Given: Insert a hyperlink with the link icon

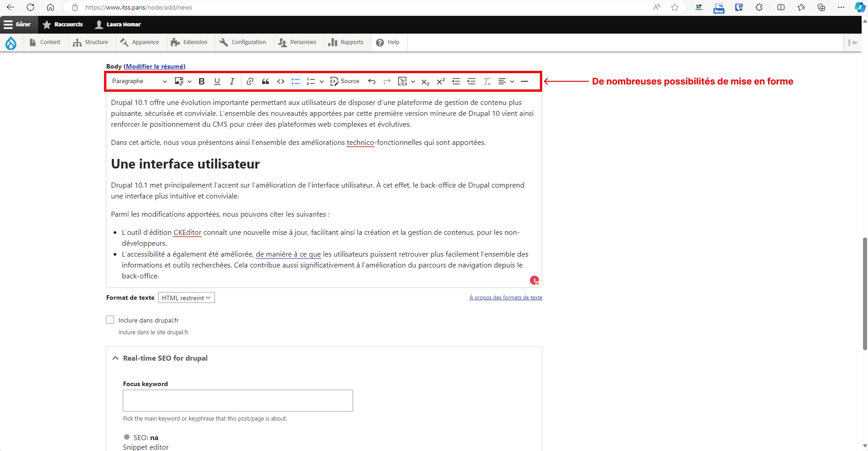Looking at the screenshot, I should 249,81.
